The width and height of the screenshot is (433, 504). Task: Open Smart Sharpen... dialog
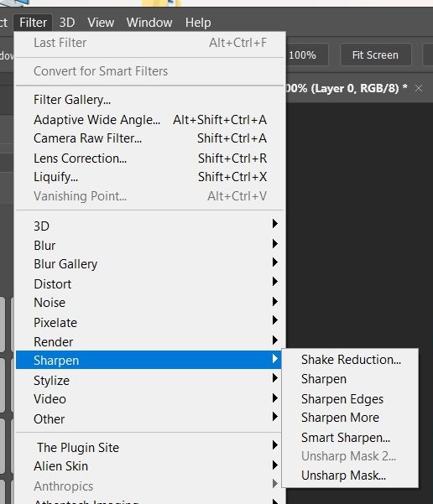click(x=350, y=438)
